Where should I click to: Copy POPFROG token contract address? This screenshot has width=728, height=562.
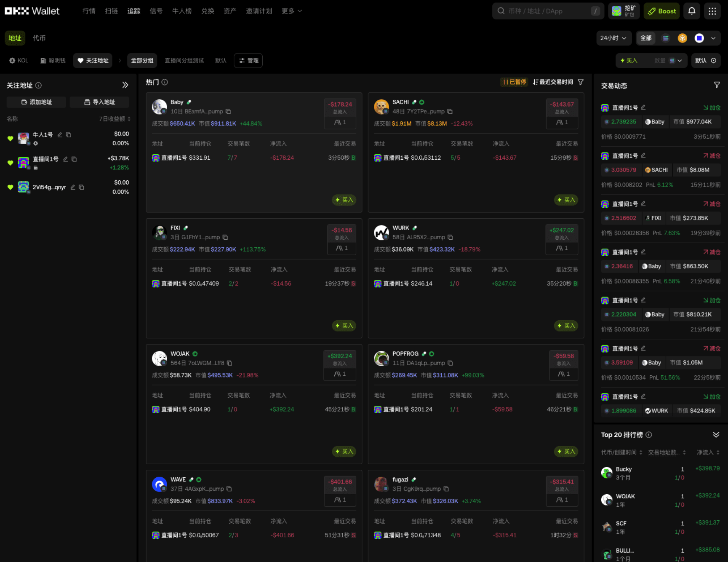450,363
